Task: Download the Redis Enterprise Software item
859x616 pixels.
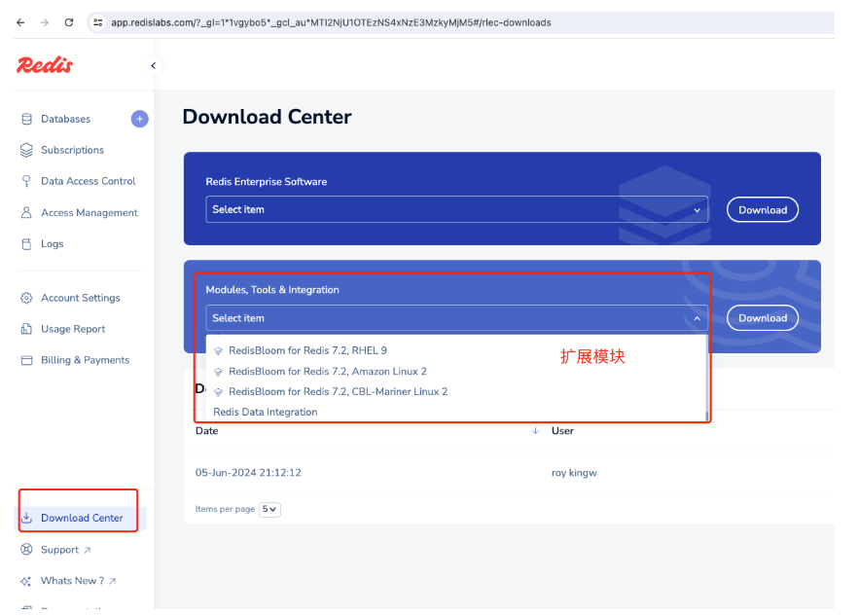Action: point(762,210)
